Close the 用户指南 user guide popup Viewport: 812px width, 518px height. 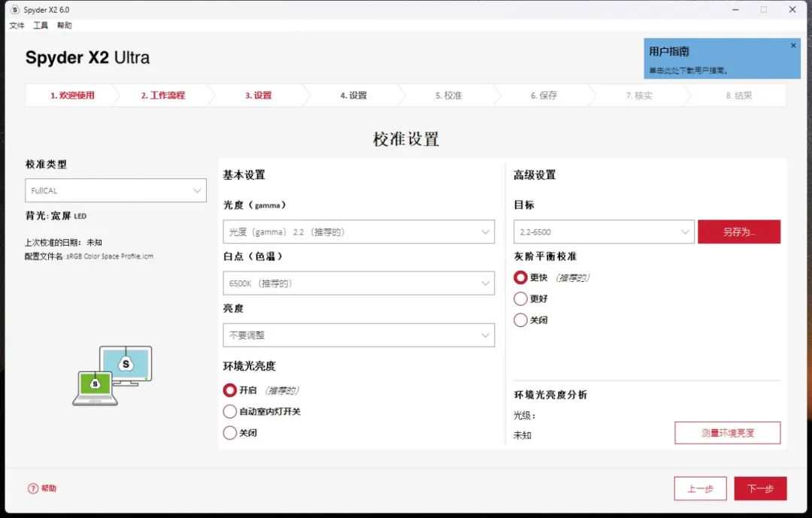tap(792, 46)
